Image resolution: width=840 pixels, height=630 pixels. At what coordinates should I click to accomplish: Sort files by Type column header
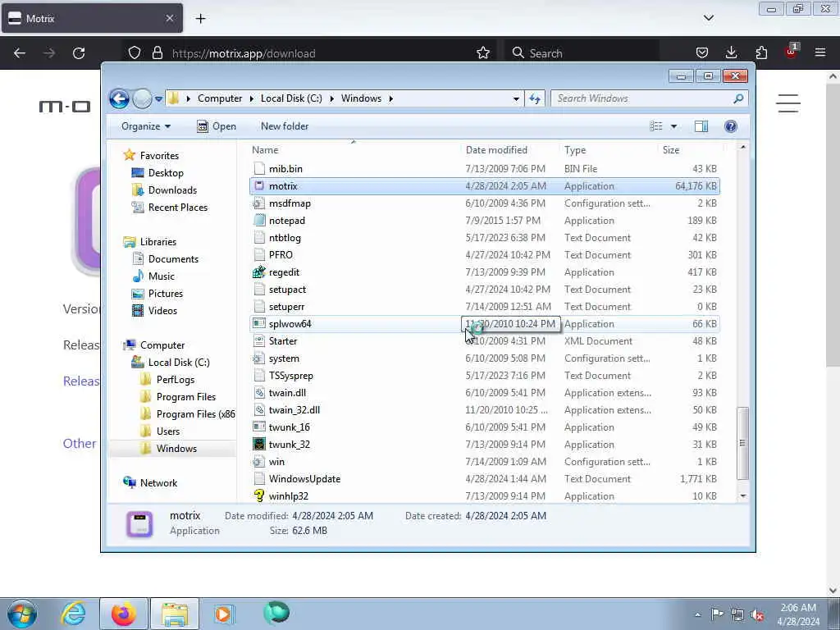click(x=575, y=150)
